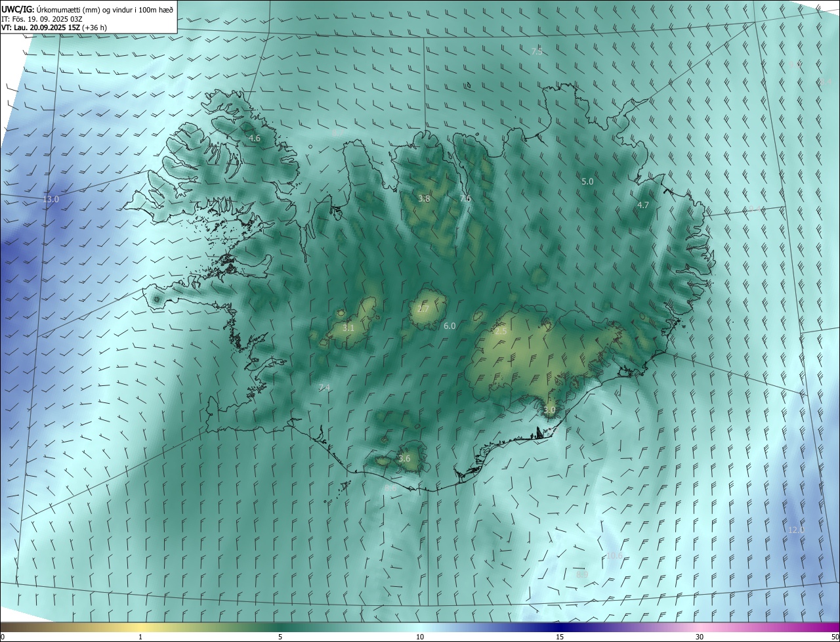Click the '3.0' value near the southeast coast
The image size is (840, 642).
549,410
